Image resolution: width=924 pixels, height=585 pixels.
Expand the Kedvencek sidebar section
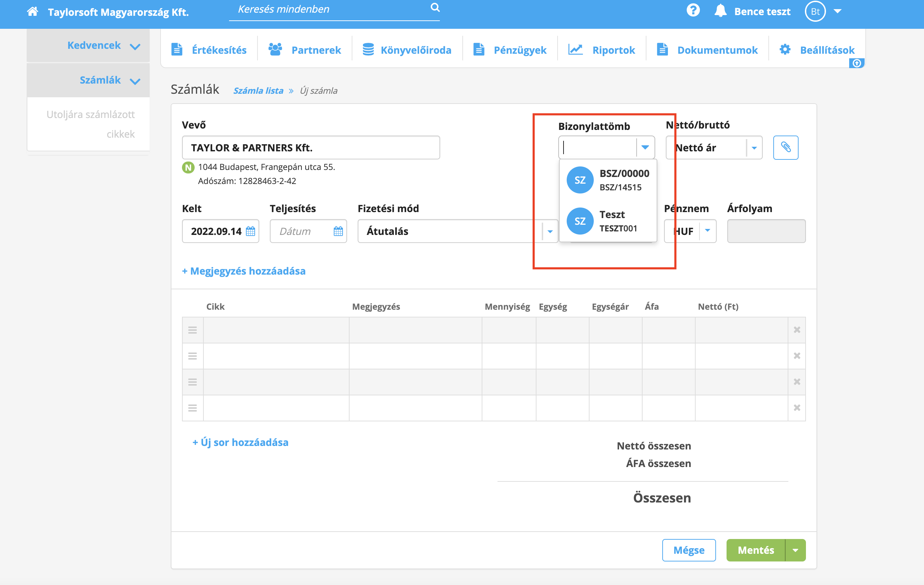click(x=135, y=46)
